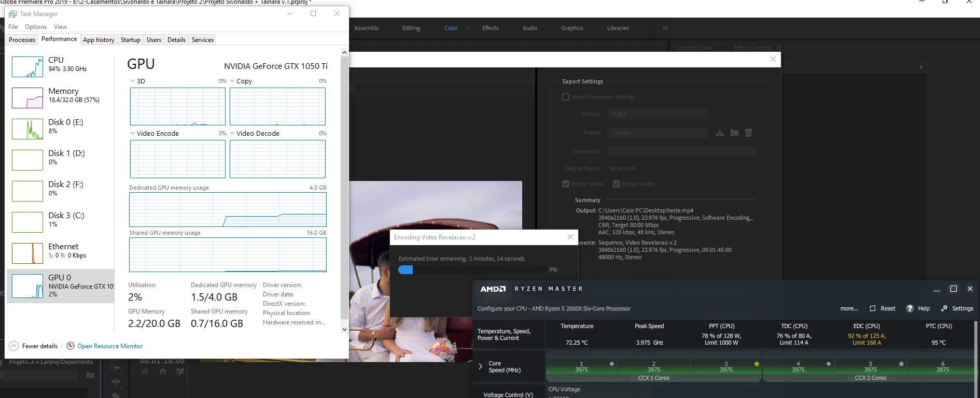Screen dimensions: 980x398
Task: Click the dot indicator on core 1
Action: (x=612, y=364)
